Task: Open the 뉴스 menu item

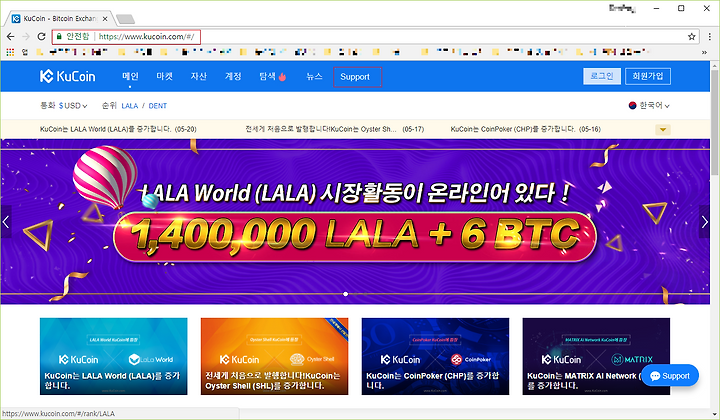Action: [315, 76]
